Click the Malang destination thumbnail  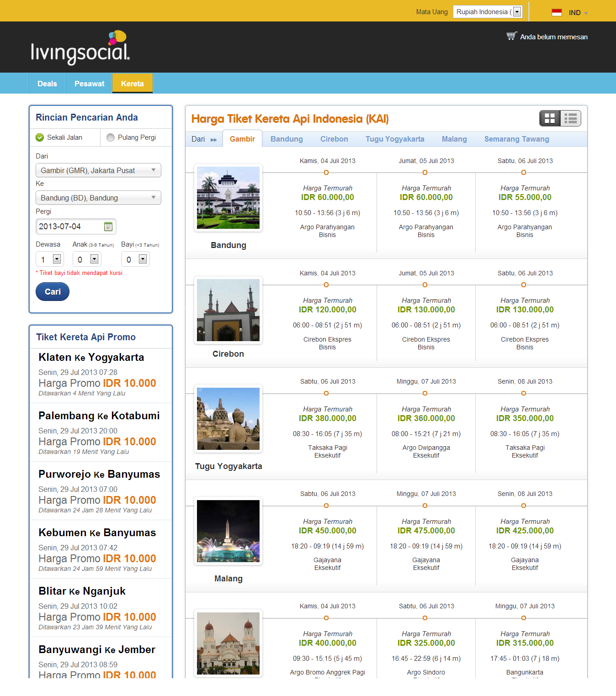(x=228, y=531)
